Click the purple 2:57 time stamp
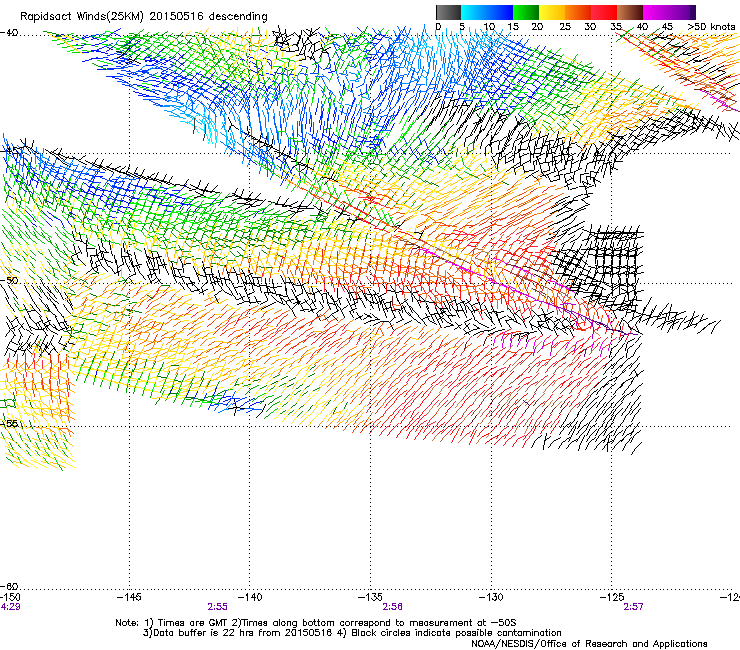Screen dimensions: 740x650 [x=633, y=607]
